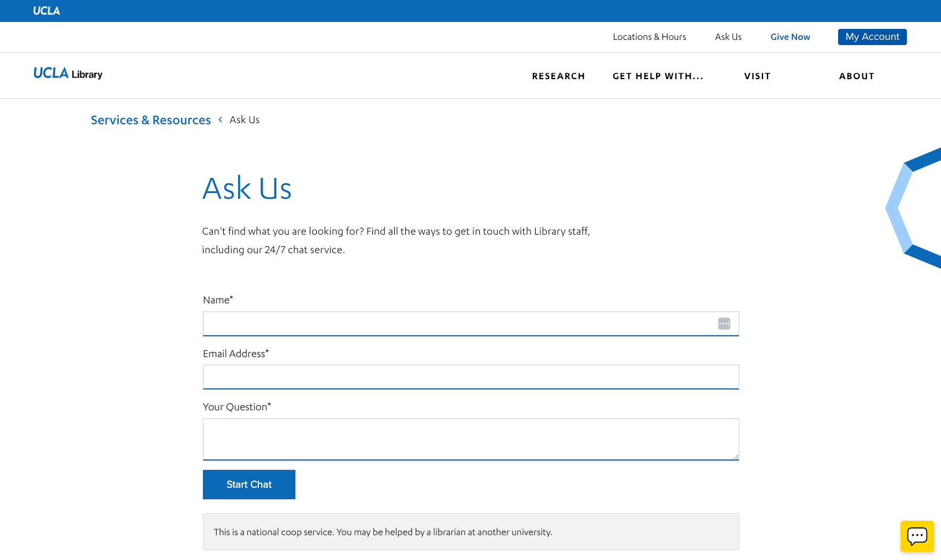Expand the Research navigation menu
This screenshot has width=941, height=560.
[x=558, y=76]
